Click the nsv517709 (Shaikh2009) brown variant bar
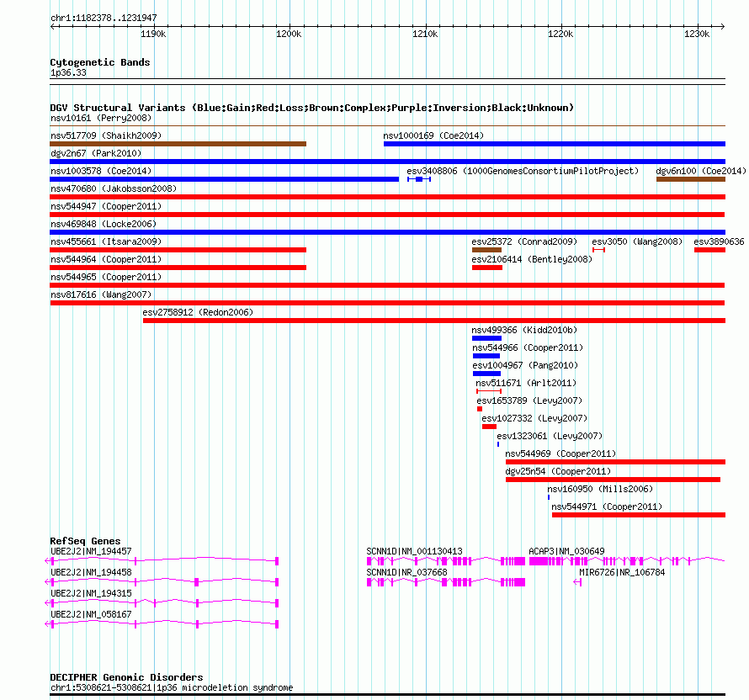Viewport: 749px width, 700px height. (x=178, y=144)
